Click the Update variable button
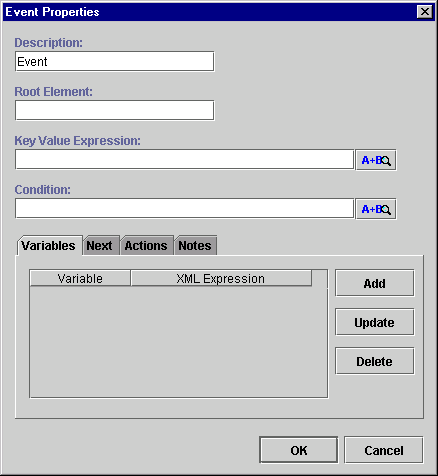Image resolution: width=438 pixels, height=476 pixels. click(375, 322)
